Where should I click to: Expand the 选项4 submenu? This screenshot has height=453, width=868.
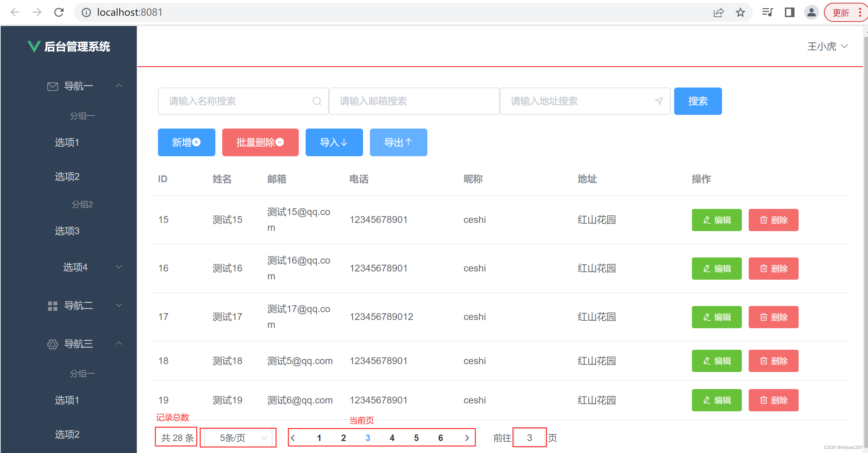point(119,267)
